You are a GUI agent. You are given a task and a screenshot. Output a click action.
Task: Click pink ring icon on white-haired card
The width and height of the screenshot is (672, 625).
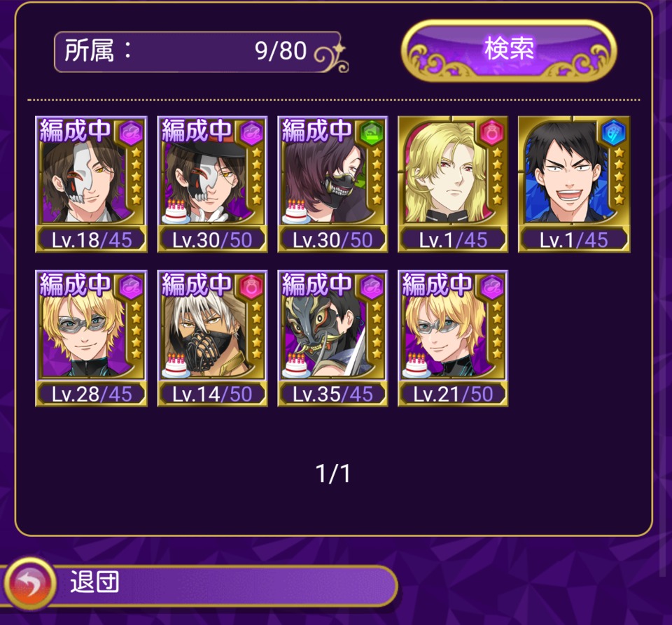coord(251,286)
